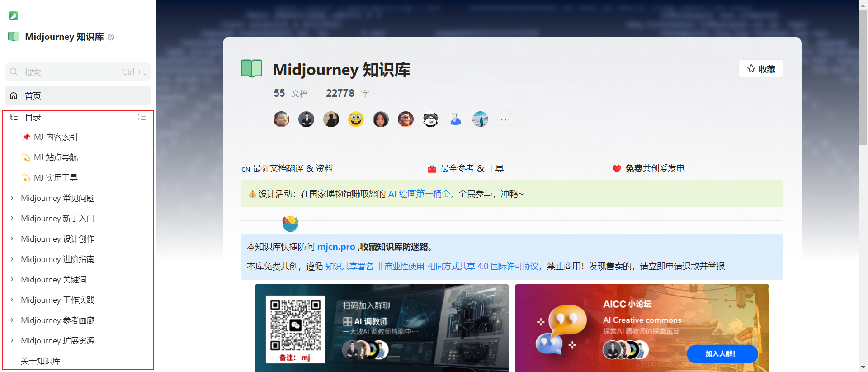This screenshot has height=372, width=868.
Task: Expand the Midjourney 扩展资源 section
Action: 12,340
